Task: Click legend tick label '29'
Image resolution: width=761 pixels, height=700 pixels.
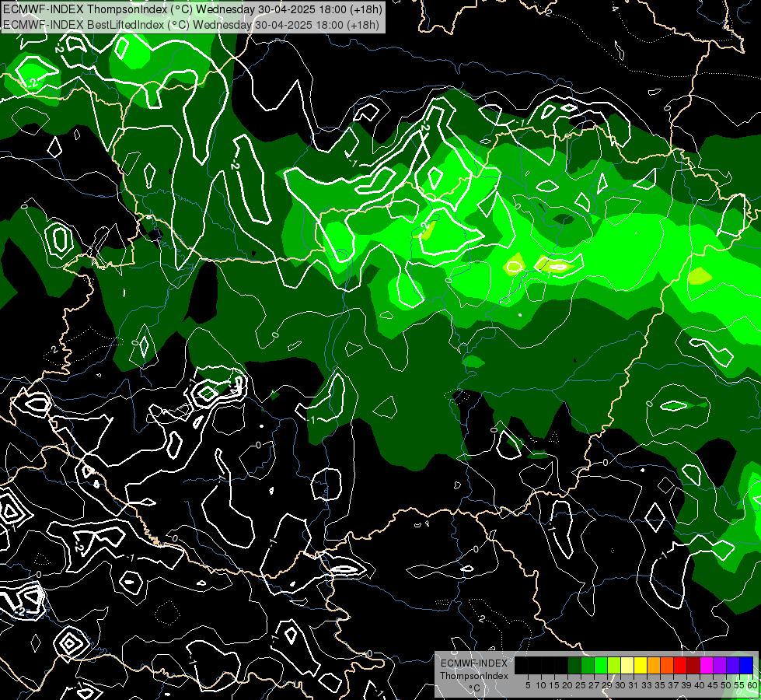Action: (x=607, y=685)
